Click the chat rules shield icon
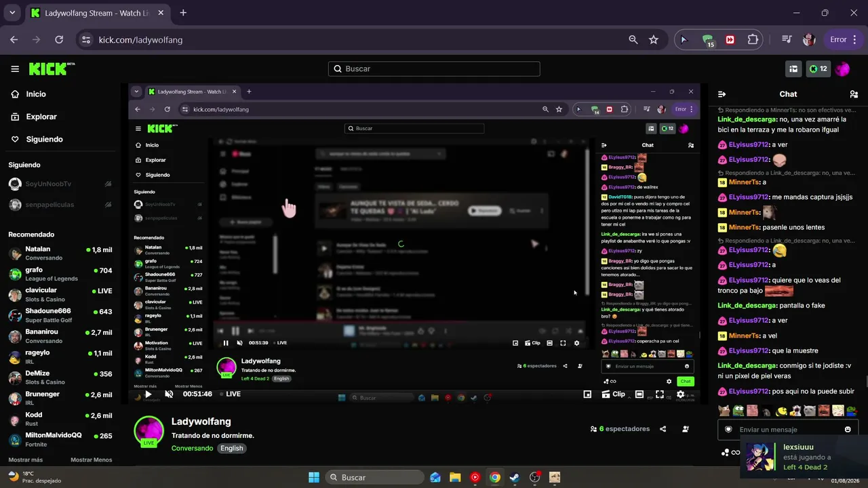 click(729, 429)
